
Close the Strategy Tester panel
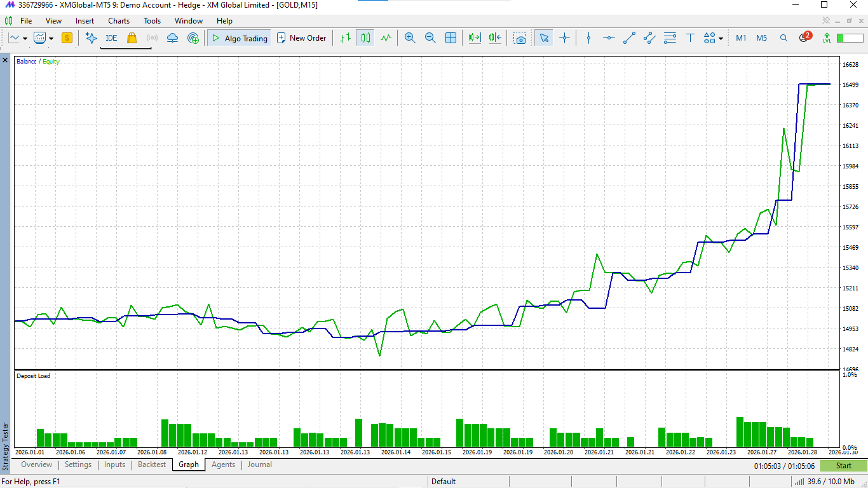(5, 60)
